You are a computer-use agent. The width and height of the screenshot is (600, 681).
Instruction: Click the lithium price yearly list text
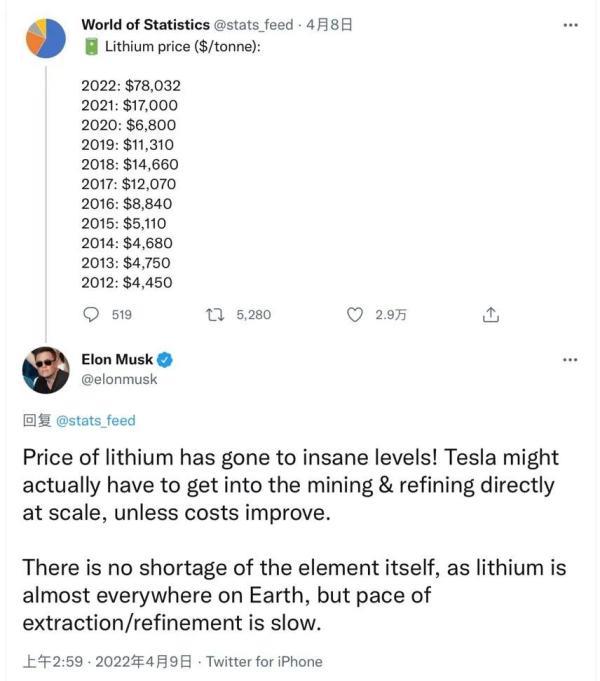click(127, 184)
